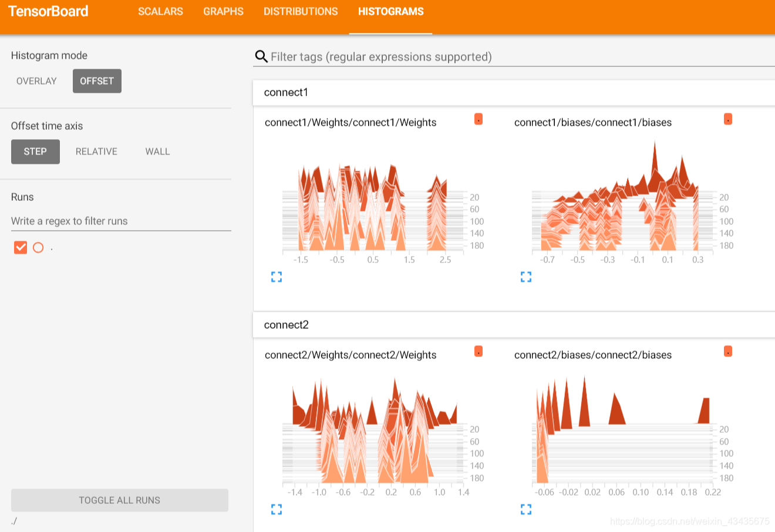This screenshot has width=775, height=532.
Task: Open the HISTOGRAMS tab
Action: click(390, 12)
